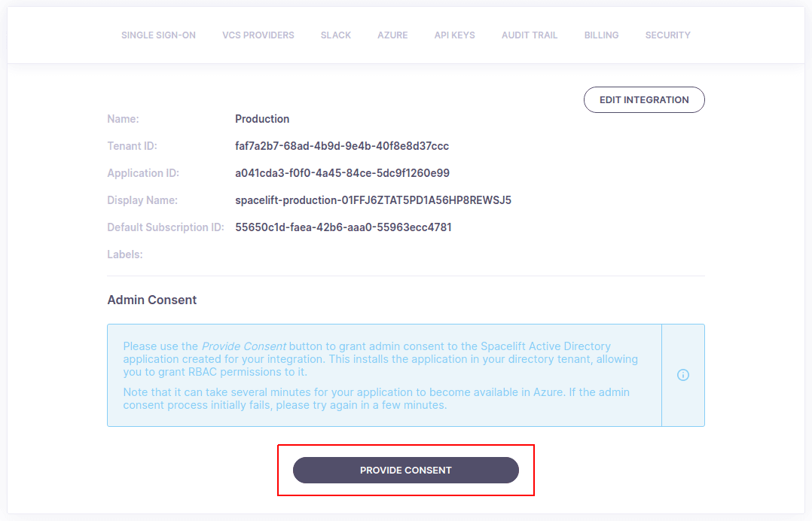Click the info icon beside the consent notice
The image size is (812, 521).
click(683, 374)
